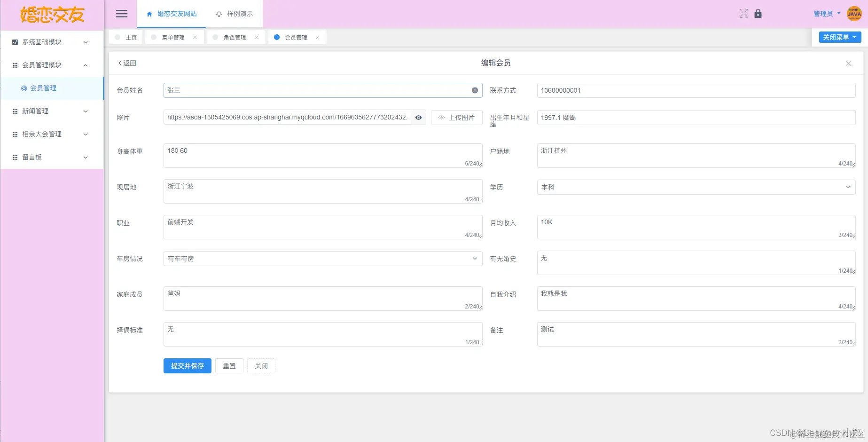Click the 相亲大会管理 grid icon
The width and height of the screenshot is (868, 442).
15,134
